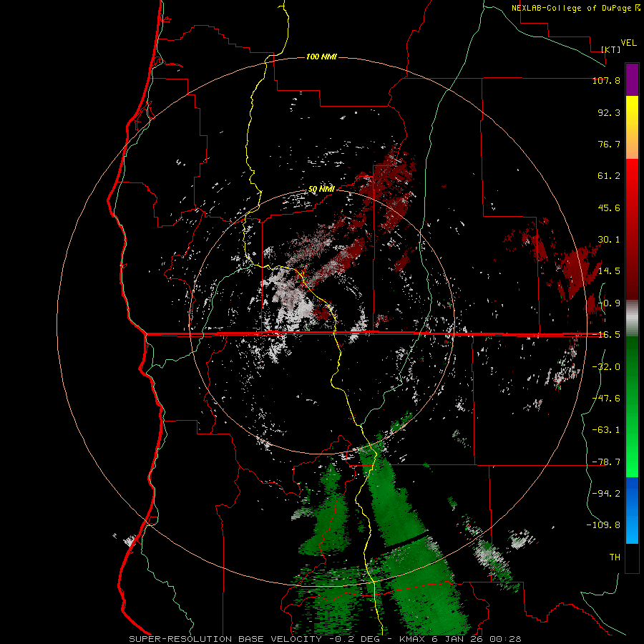
Task: Pick the blue segment of the color bar
Action: click(632, 510)
